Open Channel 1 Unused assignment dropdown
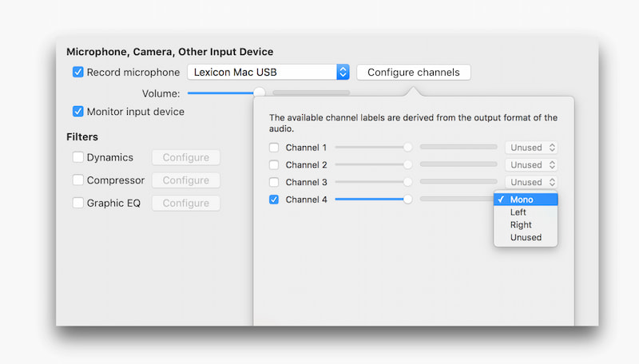This screenshot has height=364, width=639. coord(531,148)
